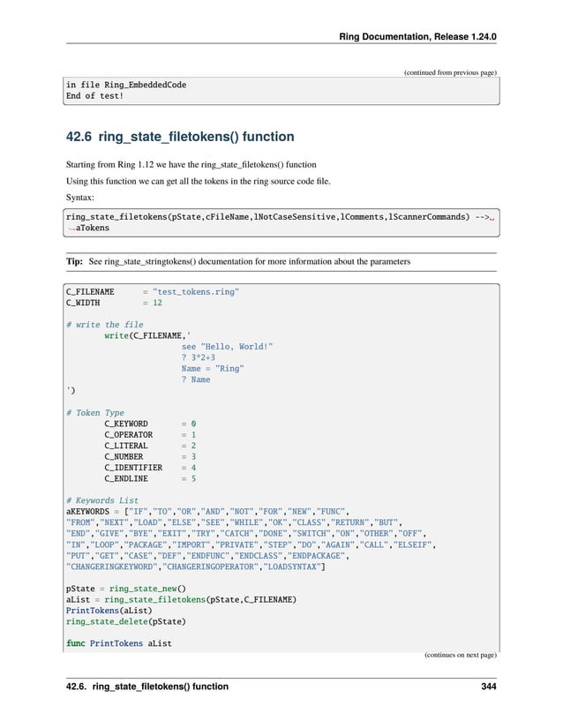Click the "write(C_FILENAME,'" code line
Image resolution: width=563 pixels, height=728 pixels.
coord(147,335)
